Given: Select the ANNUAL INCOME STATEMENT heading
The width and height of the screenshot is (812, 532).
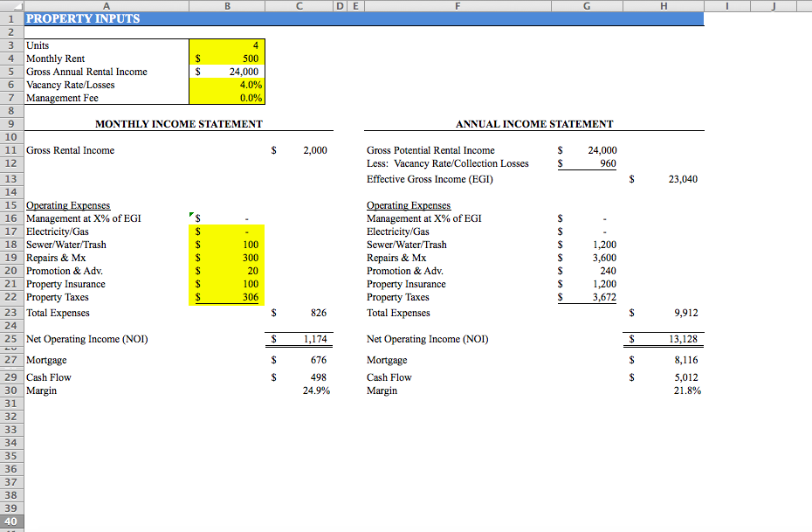Looking at the screenshot, I should click(x=534, y=123).
